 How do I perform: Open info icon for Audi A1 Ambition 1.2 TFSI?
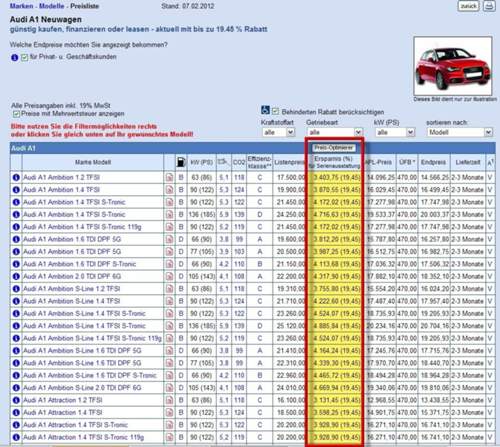[16, 177]
